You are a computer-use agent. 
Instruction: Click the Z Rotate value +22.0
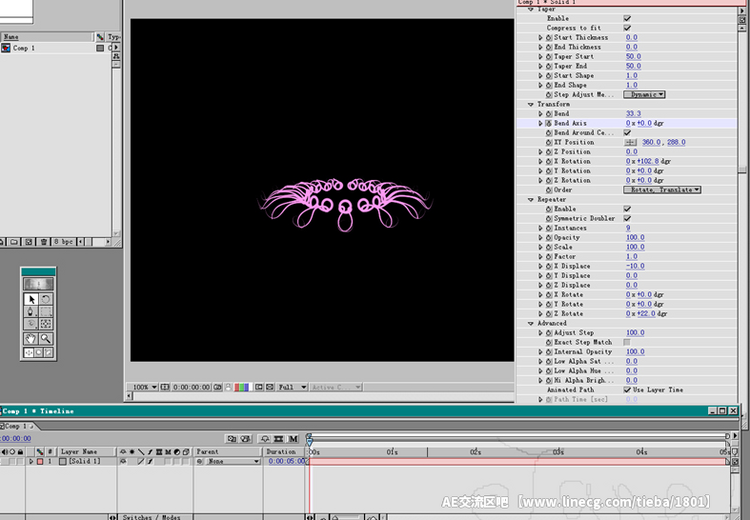[x=647, y=314]
